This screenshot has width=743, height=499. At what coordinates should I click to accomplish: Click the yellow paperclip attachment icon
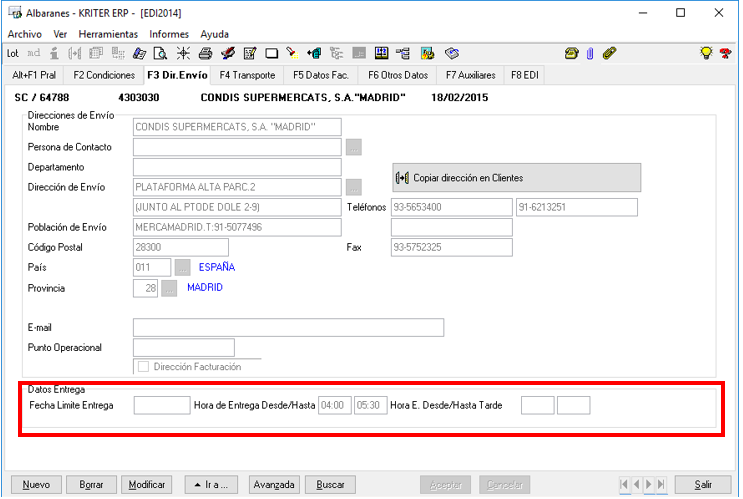point(609,54)
